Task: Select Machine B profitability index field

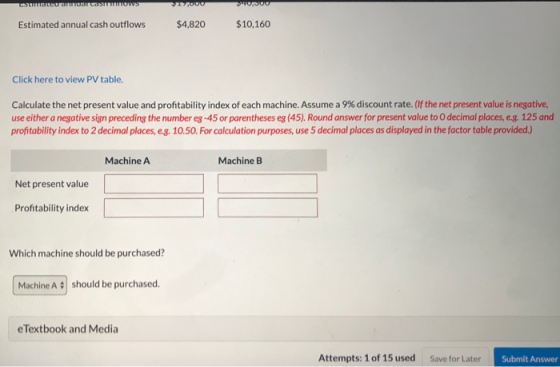Action: (x=268, y=207)
